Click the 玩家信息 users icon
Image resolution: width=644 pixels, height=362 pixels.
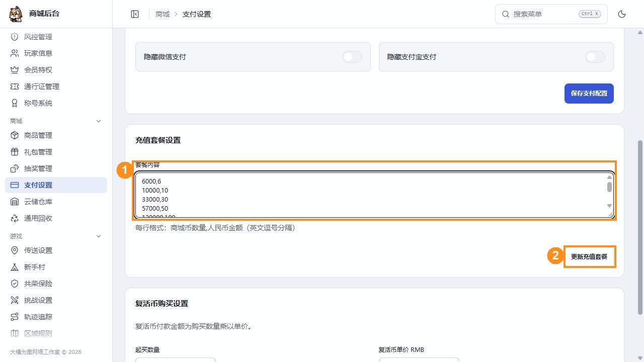point(15,53)
